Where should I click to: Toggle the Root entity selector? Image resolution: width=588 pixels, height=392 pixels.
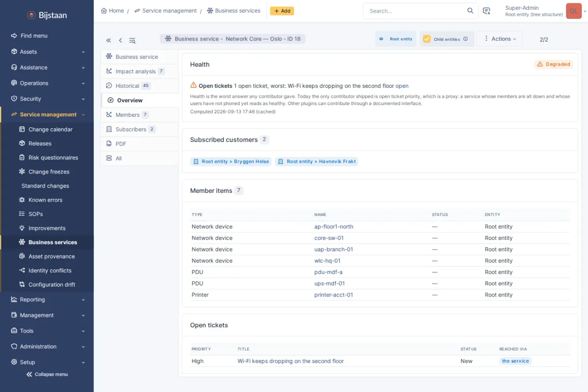pyautogui.click(x=396, y=39)
